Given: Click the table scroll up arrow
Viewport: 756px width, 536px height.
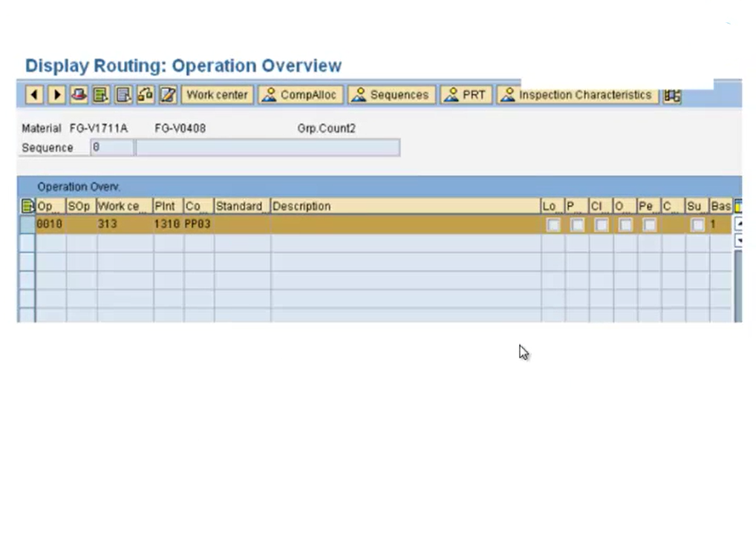Looking at the screenshot, I should [x=738, y=223].
